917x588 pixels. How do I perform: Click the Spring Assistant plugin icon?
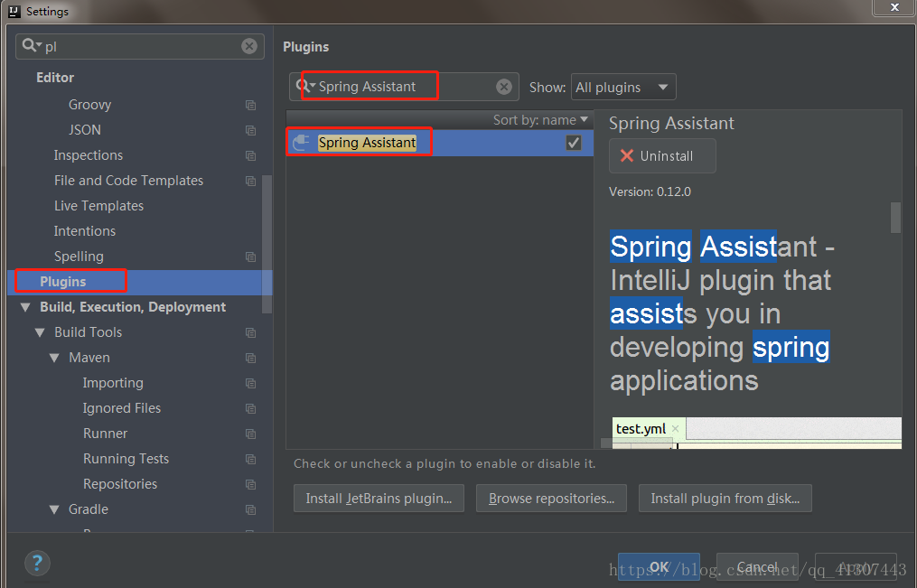(301, 142)
